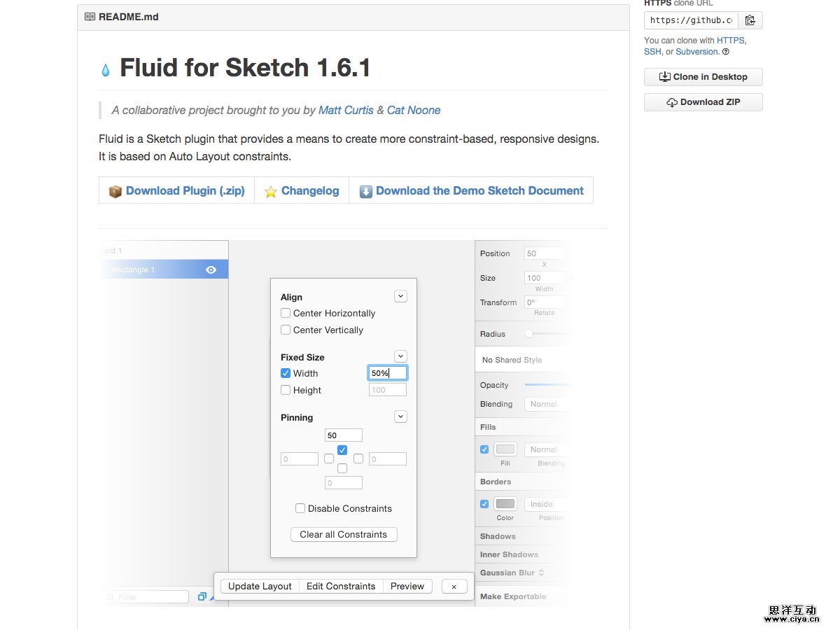
Task: Uncheck the Width fixed size checkbox
Action: pyautogui.click(x=286, y=373)
